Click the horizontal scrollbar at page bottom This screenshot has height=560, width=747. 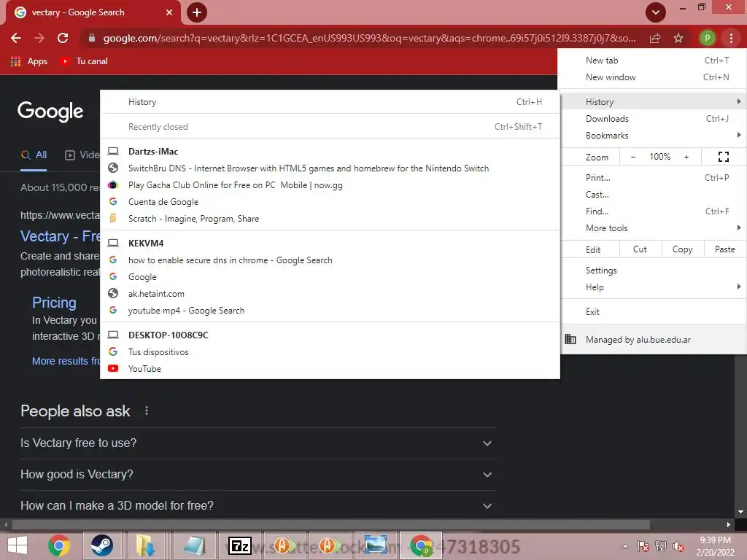[331, 525]
